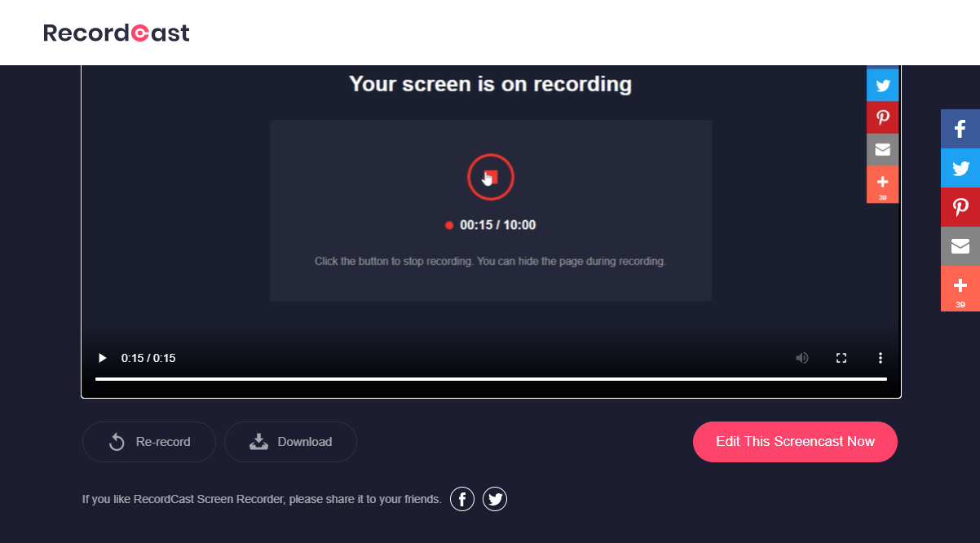Open the video's three-dot options menu
The image size is (980, 543).
tap(881, 358)
